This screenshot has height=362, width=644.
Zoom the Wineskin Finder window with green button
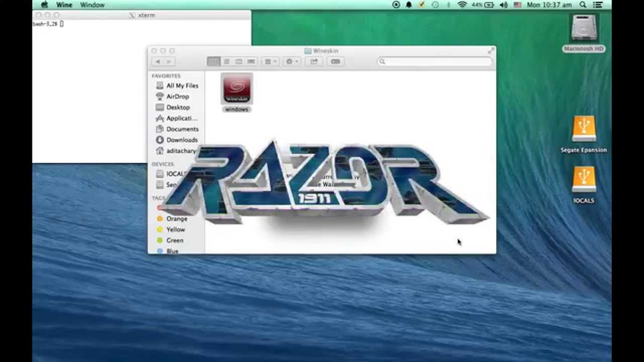point(172,51)
